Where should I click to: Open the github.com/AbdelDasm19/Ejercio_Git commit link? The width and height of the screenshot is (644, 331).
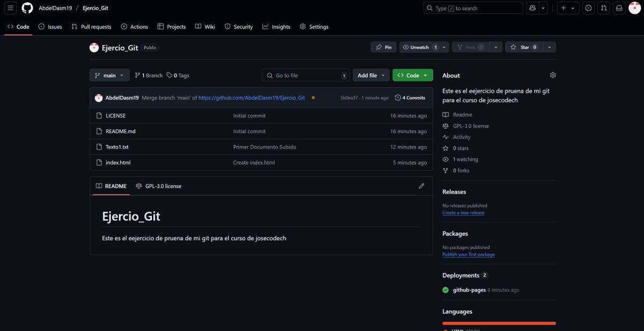tap(252, 98)
